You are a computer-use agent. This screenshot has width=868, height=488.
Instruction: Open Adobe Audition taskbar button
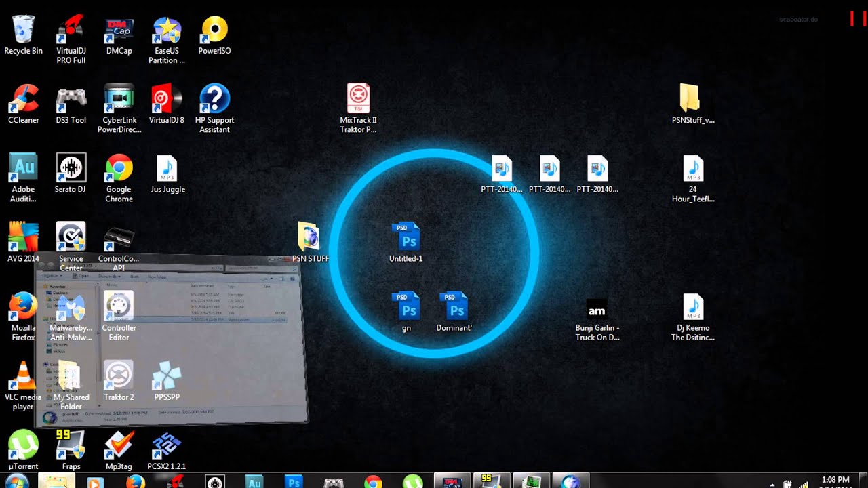254,482
